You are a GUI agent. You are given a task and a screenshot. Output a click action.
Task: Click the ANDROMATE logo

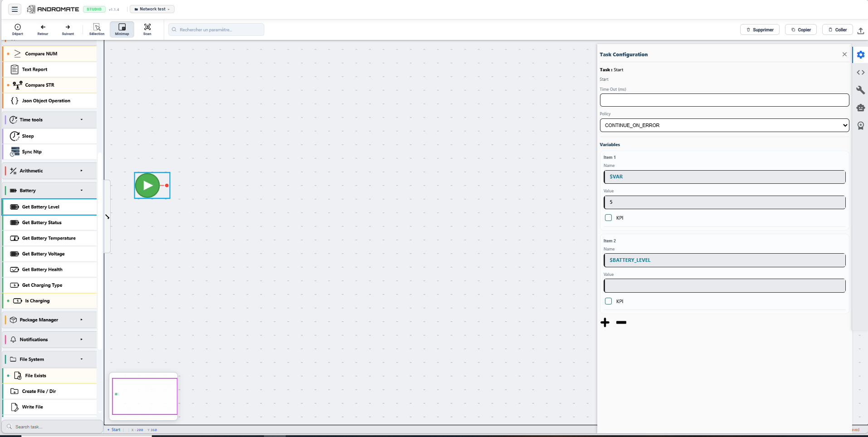(53, 9)
